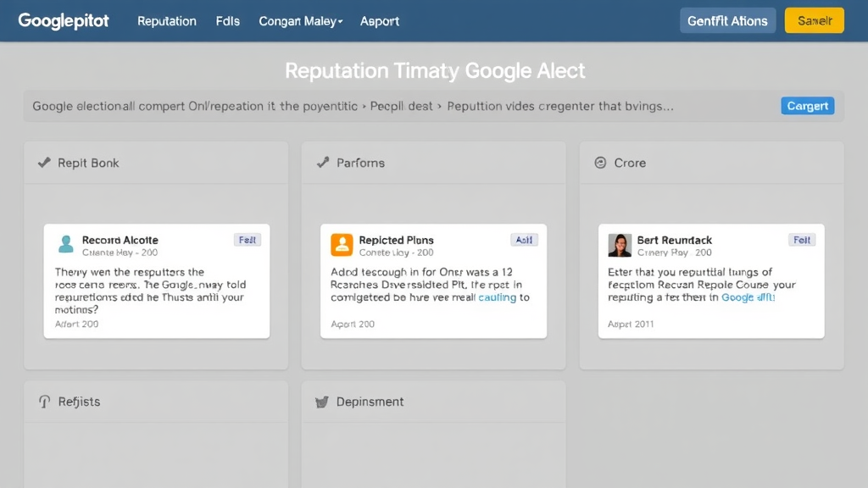Click 'Adart 200' date in Record Alcotte card
Screen dimensions: 868x488
coord(76,324)
